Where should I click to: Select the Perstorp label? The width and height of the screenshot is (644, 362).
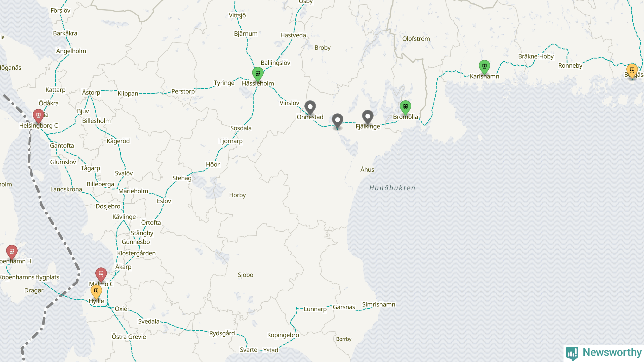click(183, 92)
